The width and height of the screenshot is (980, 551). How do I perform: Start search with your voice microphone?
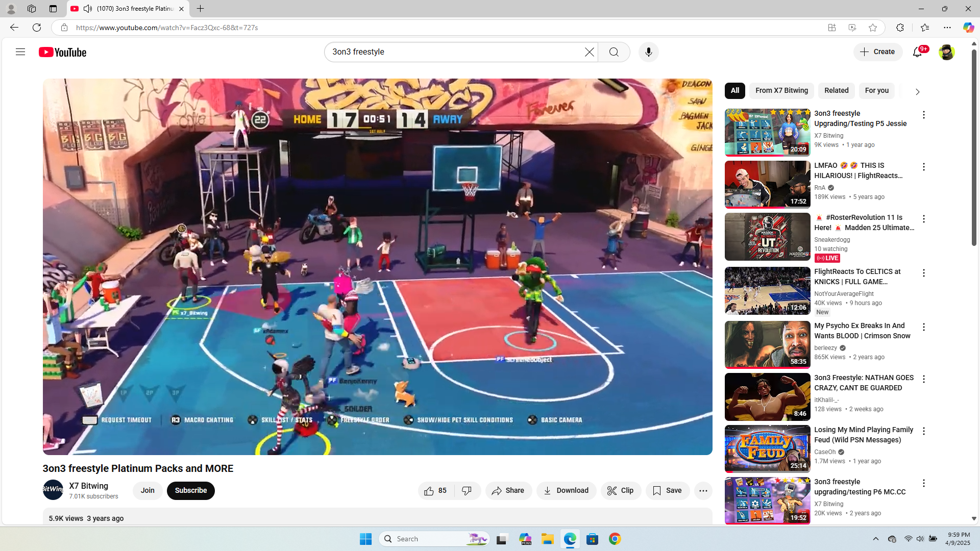pyautogui.click(x=649, y=52)
